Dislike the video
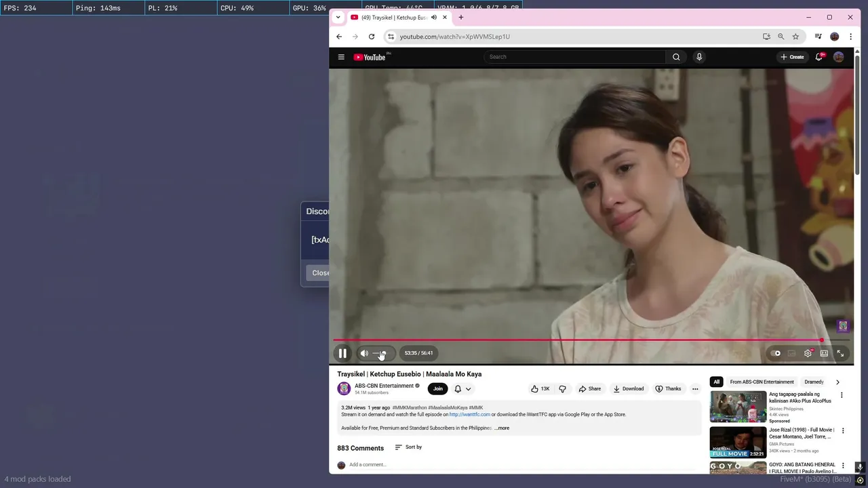The height and width of the screenshot is (488, 868). tap(562, 389)
